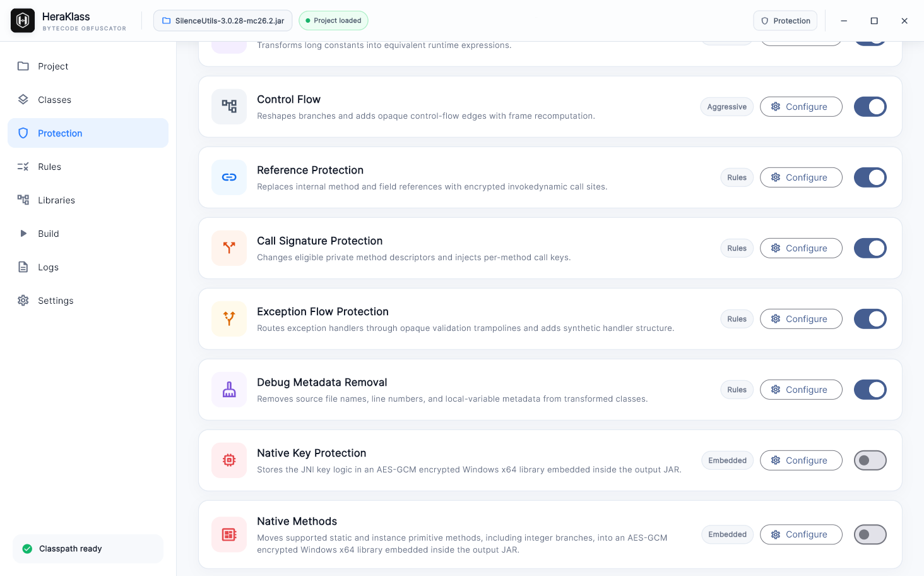
Task: Enable the Native Key Protection switch
Action: pos(870,460)
